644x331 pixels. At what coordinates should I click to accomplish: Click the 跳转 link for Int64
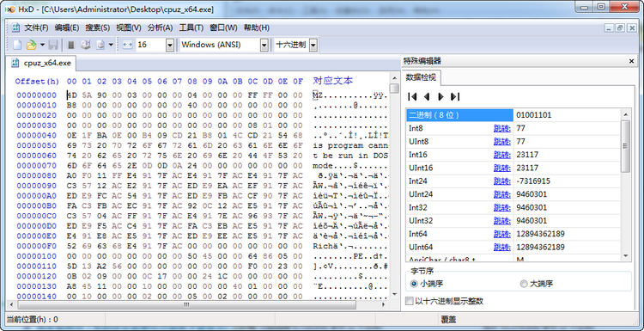coord(502,234)
